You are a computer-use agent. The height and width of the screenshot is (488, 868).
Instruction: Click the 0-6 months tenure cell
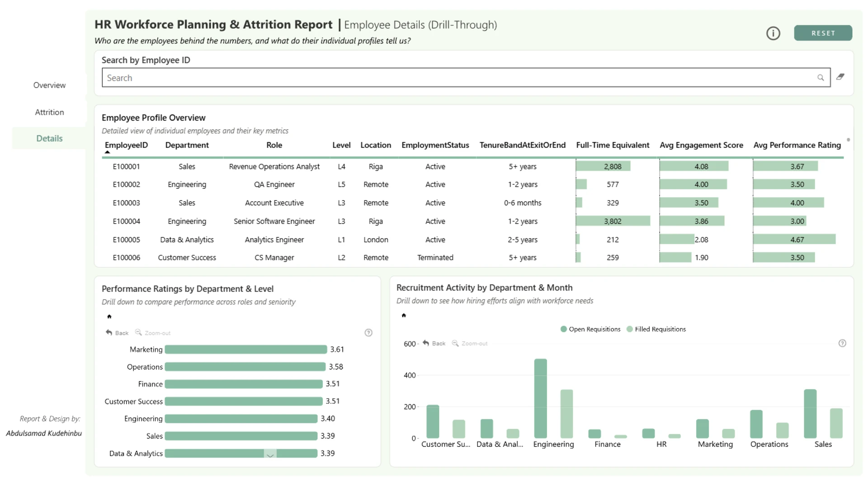click(523, 203)
